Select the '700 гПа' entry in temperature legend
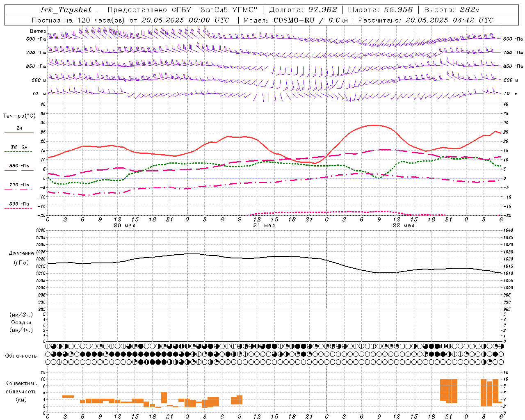The image size is (525, 420). 19,185
